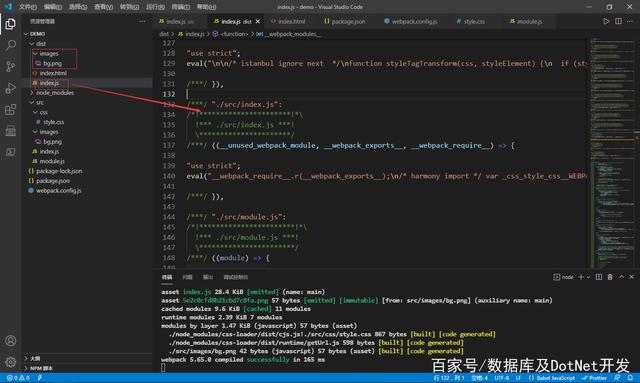Open the Edit menu
This screenshot has height=383, width=640.
(x=53, y=7)
